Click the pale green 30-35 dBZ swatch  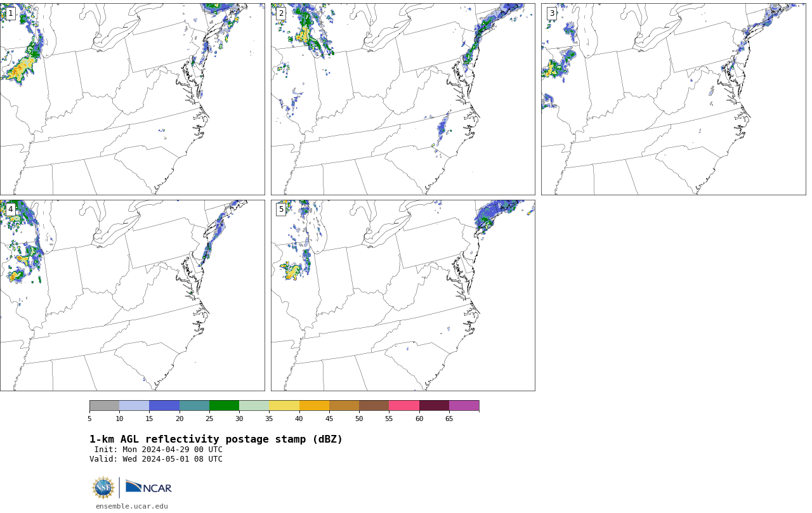(254, 406)
